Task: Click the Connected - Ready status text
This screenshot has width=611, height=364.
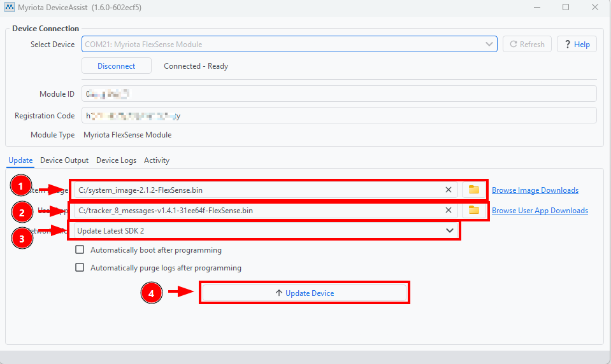Action: pos(196,66)
